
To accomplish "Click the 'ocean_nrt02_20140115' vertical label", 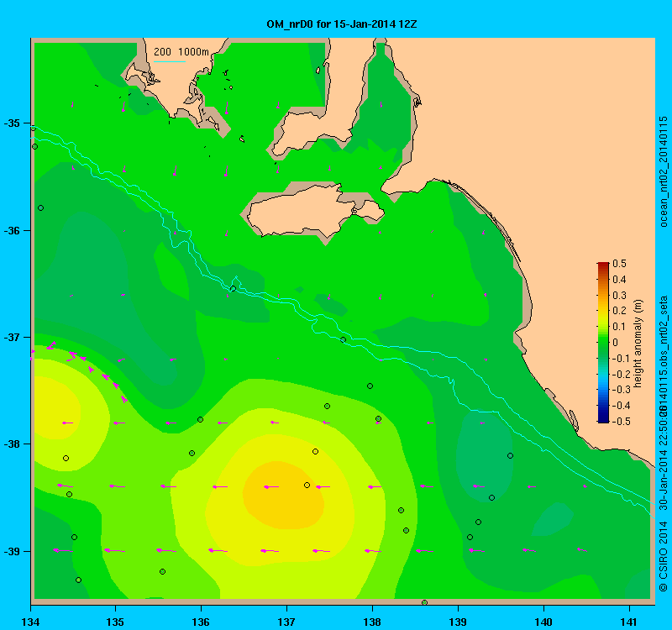I will 663,171.
